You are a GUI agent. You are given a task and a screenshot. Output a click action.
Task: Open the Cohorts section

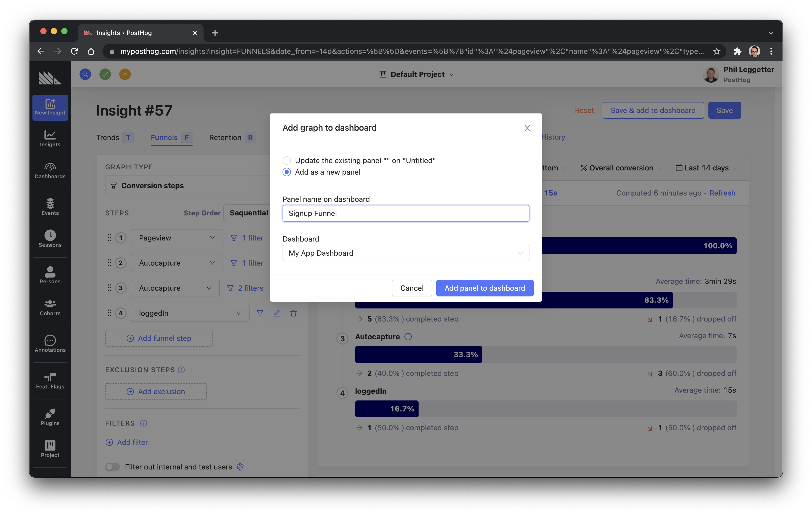pos(50,307)
